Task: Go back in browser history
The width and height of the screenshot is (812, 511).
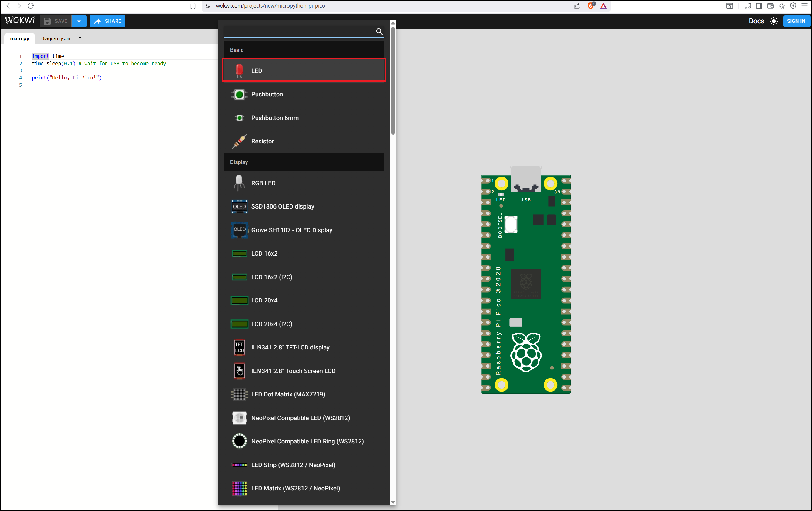Action: (x=8, y=6)
